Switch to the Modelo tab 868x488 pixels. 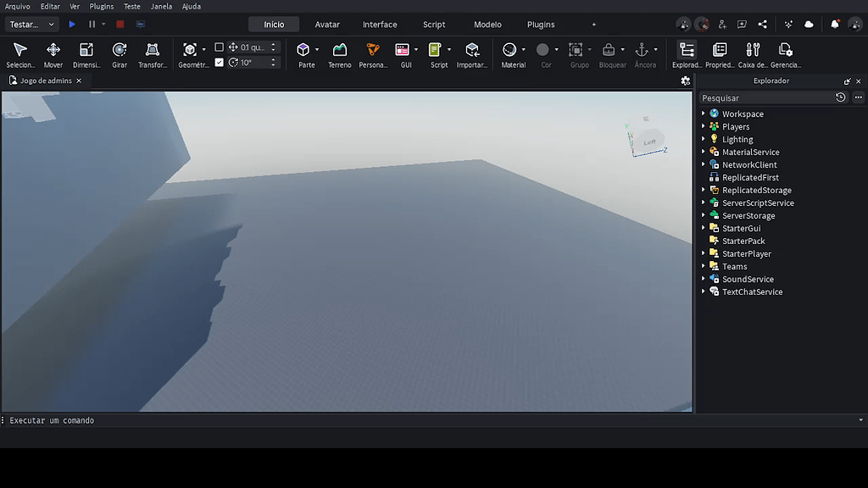pos(487,25)
